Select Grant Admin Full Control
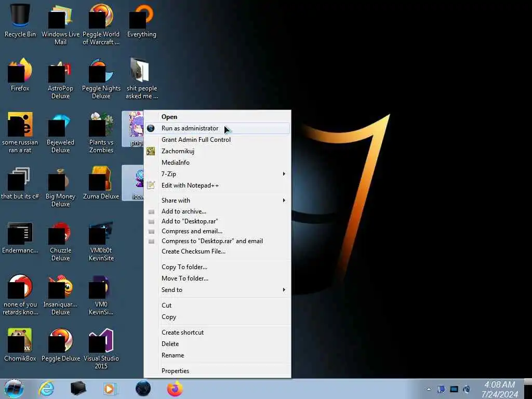Screen dimensions: 532x399 (217, 140)
